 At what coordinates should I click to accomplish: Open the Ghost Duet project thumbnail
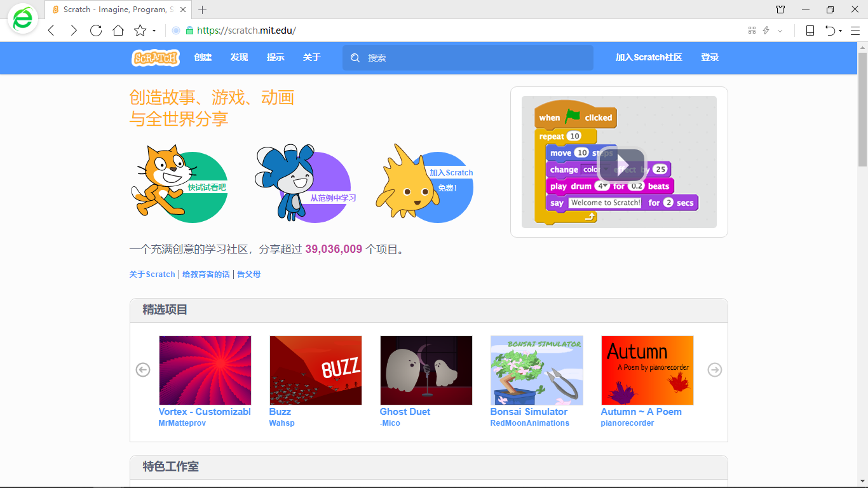coord(426,370)
